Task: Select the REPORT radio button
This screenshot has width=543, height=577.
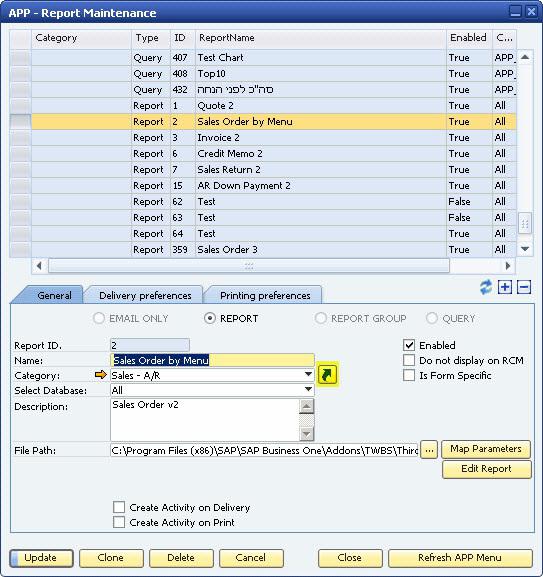Action: coord(210,318)
